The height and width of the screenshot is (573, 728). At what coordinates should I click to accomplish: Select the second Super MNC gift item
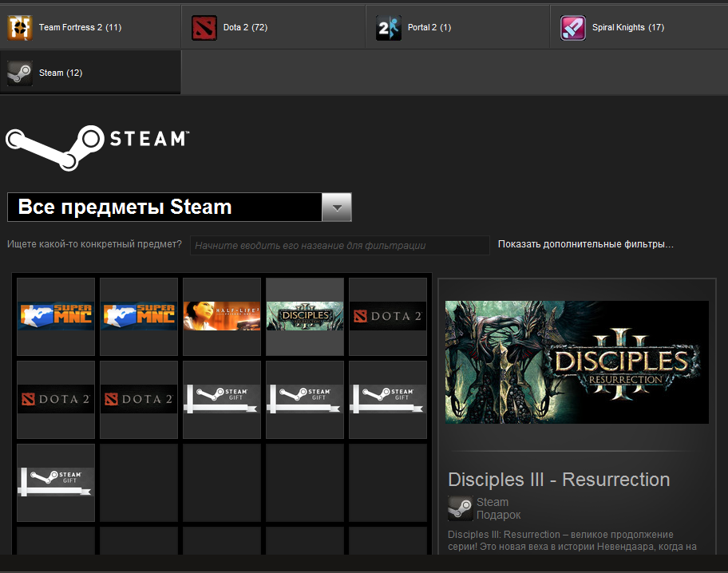click(x=139, y=317)
